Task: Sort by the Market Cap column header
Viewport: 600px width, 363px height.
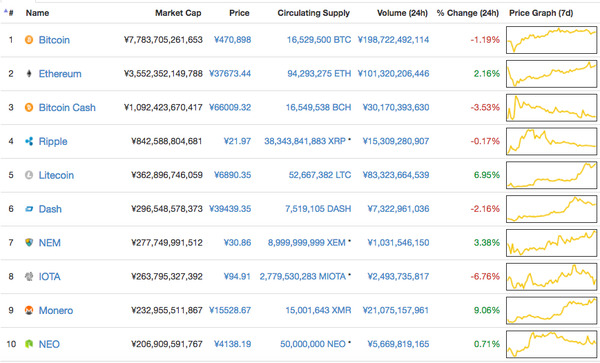Action: [x=178, y=13]
